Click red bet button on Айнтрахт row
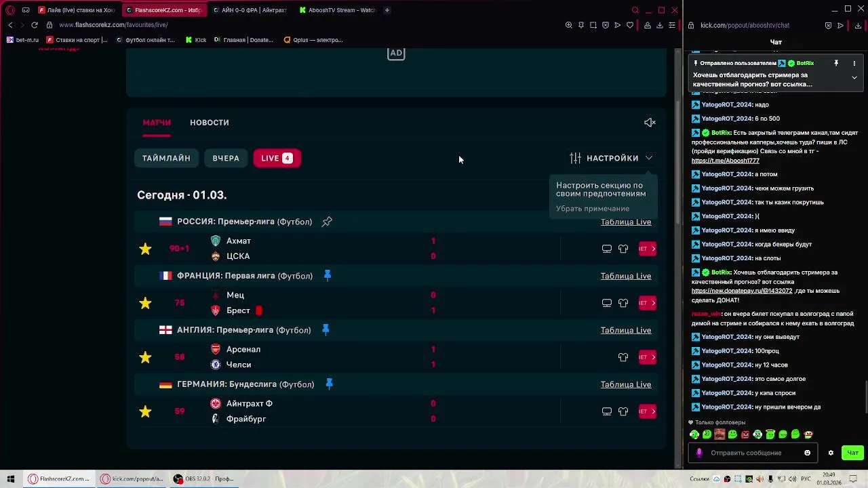The image size is (868, 488). click(648, 411)
